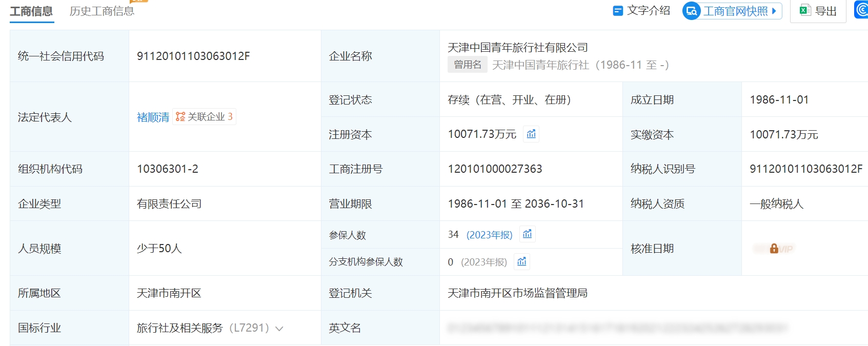
Task: Select taxpayer qualification 一般纳税人
Action: [776, 204]
